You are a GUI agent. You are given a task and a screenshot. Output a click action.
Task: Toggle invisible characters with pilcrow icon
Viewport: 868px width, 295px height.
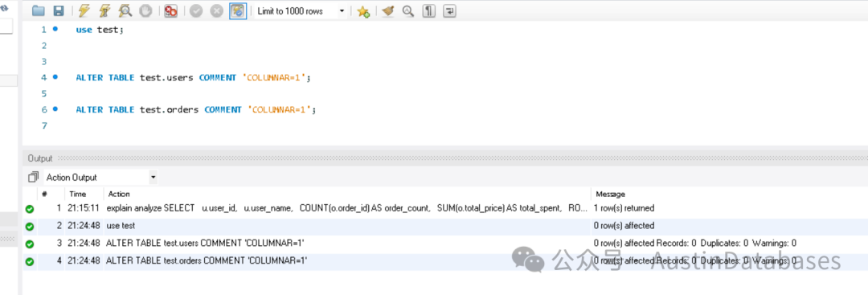click(428, 11)
